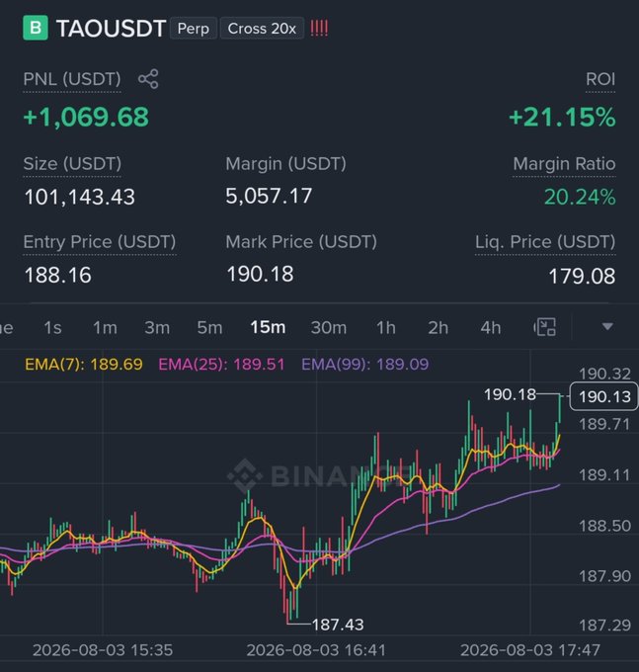Tap the 190.18 mark price value
Screen dimensions: 639x672
coord(260,275)
